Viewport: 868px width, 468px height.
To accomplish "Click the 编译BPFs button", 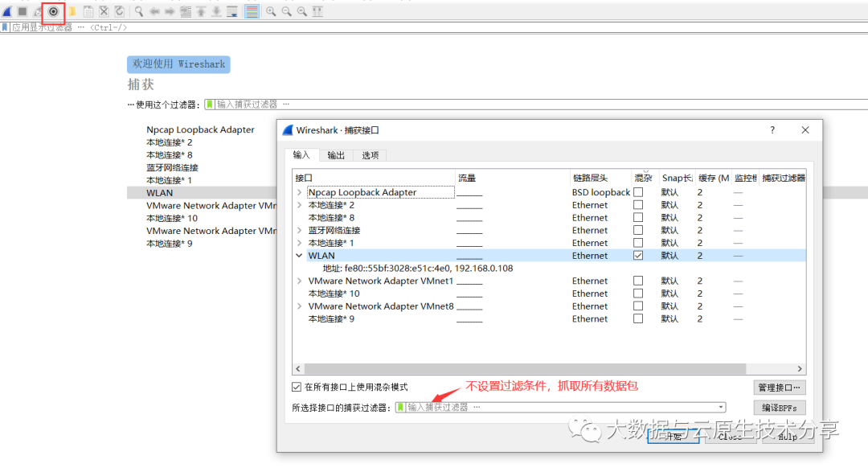I will coord(780,408).
